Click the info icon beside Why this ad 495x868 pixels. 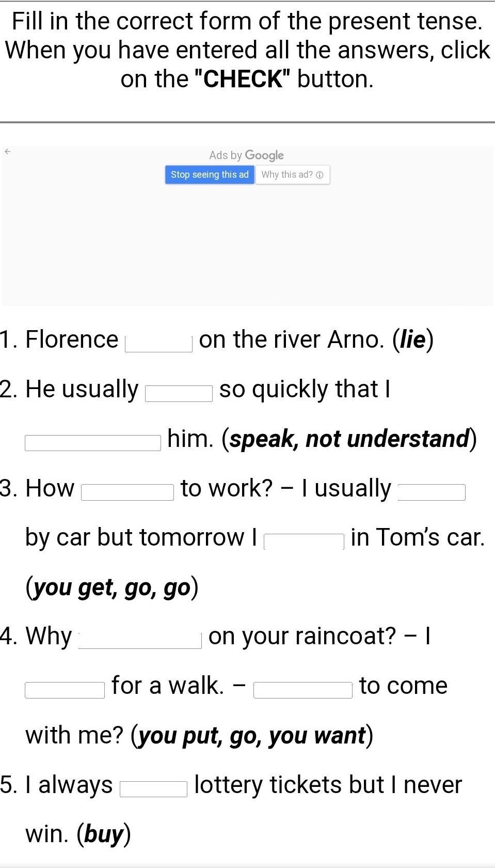coord(320,175)
